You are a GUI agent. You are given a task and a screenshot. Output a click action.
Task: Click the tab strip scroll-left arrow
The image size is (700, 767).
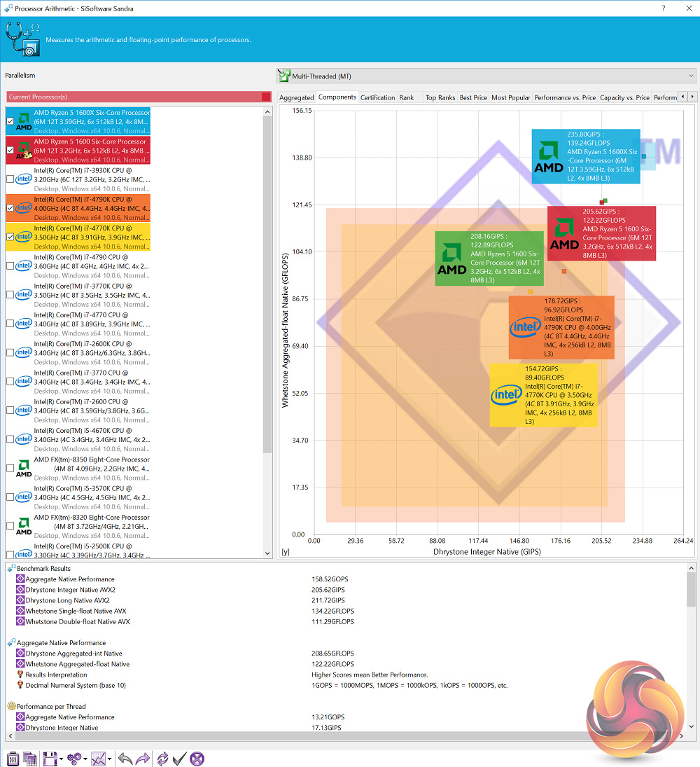[683, 97]
